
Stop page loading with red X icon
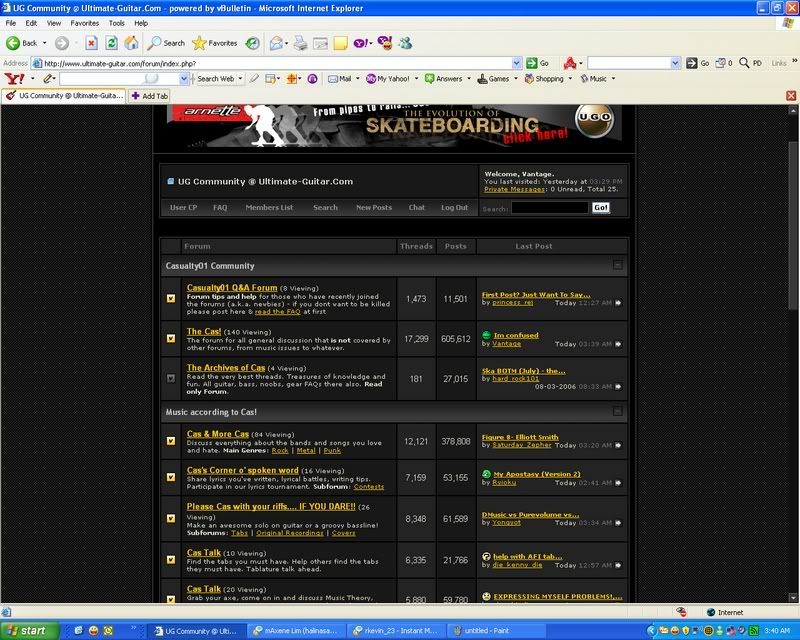coord(91,43)
